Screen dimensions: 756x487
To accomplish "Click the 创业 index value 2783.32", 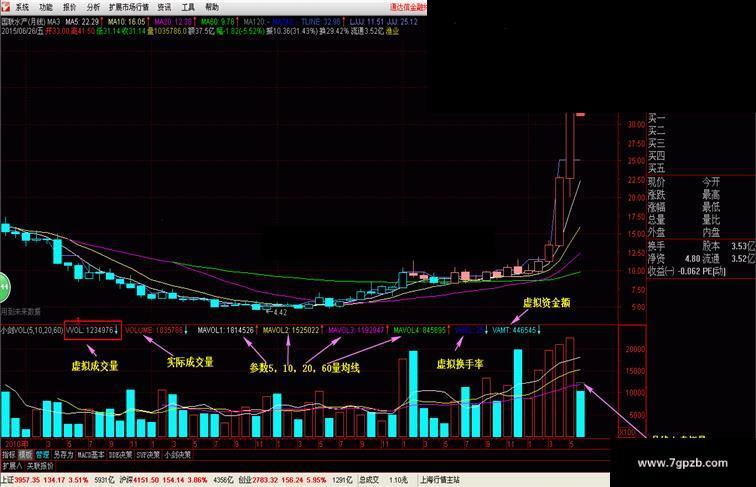I will point(265,480).
